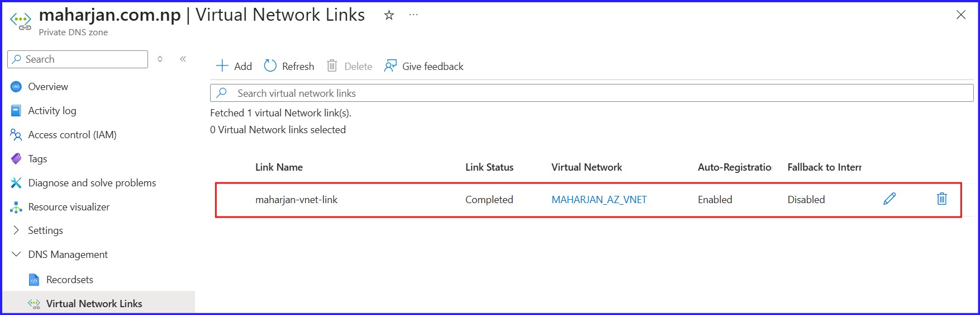Click the Access control people icon
Viewport: 980px width, 315px height.
[16, 135]
